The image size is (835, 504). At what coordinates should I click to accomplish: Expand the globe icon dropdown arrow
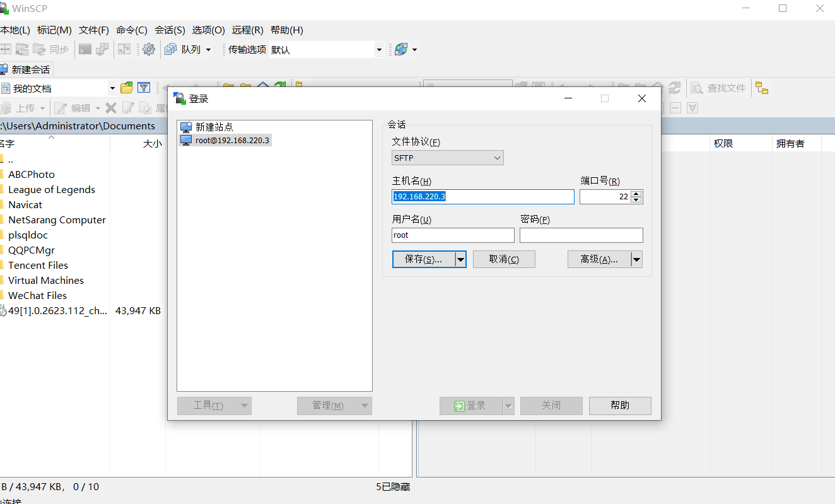click(414, 49)
